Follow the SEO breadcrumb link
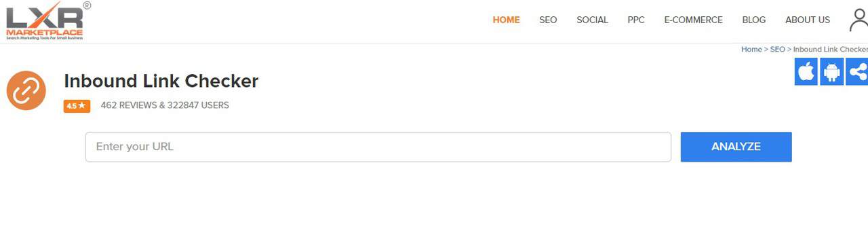This screenshot has width=868, height=250. 777,50
